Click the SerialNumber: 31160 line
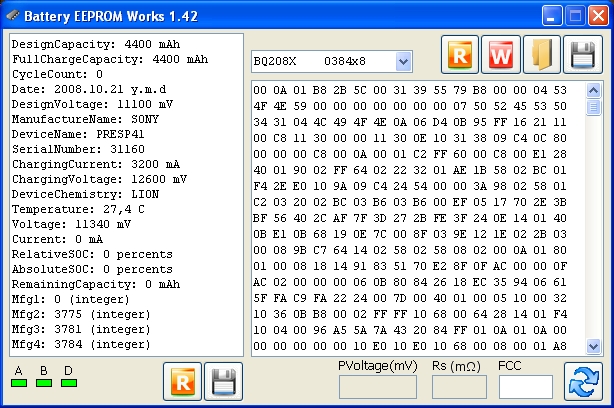The image size is (614, 408). [x=78, y=149]
